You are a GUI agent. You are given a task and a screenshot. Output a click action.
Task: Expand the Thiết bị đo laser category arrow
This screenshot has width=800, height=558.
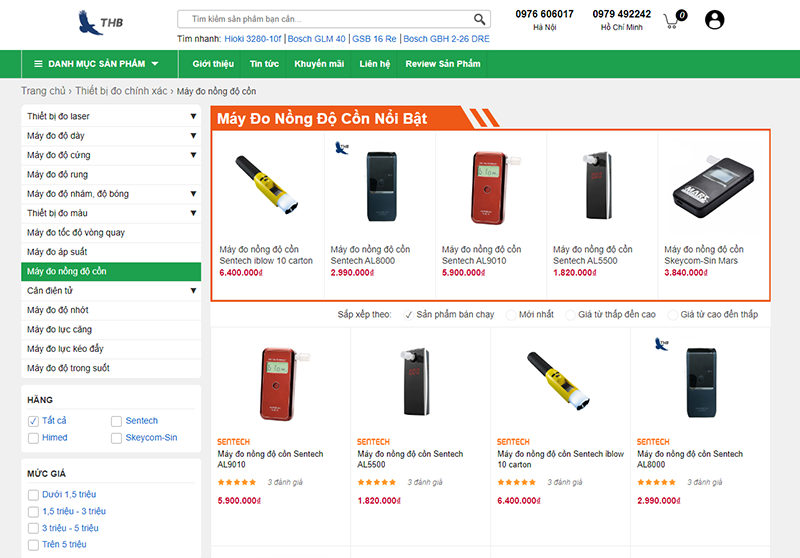coord(193,116)
